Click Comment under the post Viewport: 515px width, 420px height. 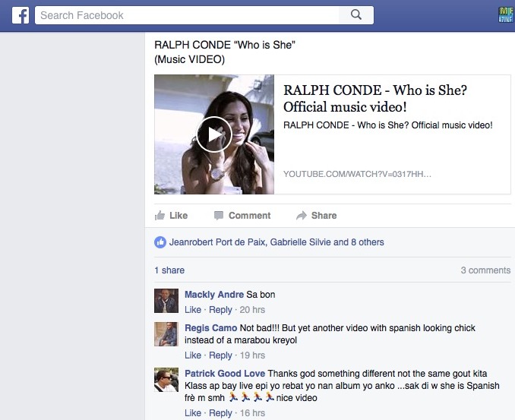[x=242, y=216]
